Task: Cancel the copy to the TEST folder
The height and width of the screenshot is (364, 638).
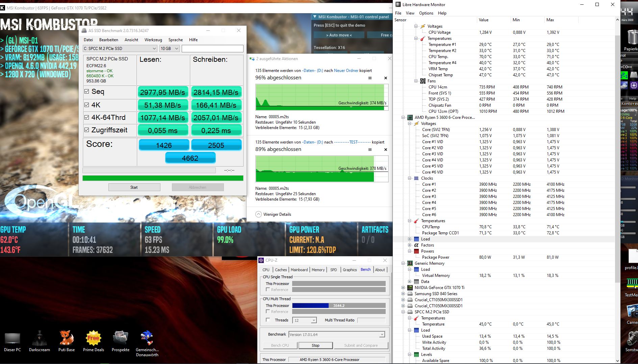Action: [386, 150]
